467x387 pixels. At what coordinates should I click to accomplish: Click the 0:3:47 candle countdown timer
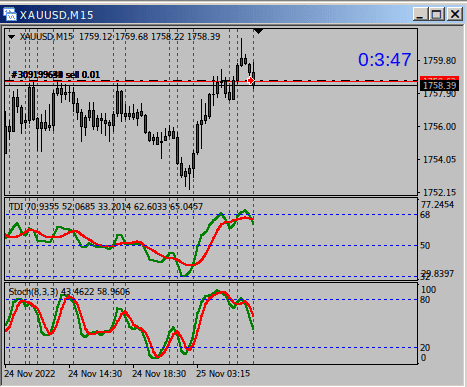pyautogui.click(x=384, y=60)
